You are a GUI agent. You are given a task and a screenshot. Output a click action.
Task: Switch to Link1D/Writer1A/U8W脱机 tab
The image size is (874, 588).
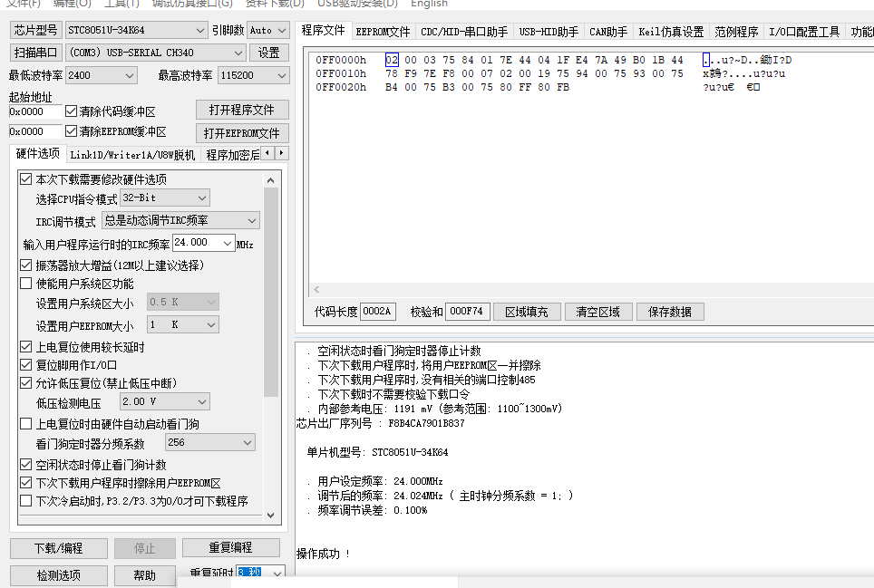132,155
